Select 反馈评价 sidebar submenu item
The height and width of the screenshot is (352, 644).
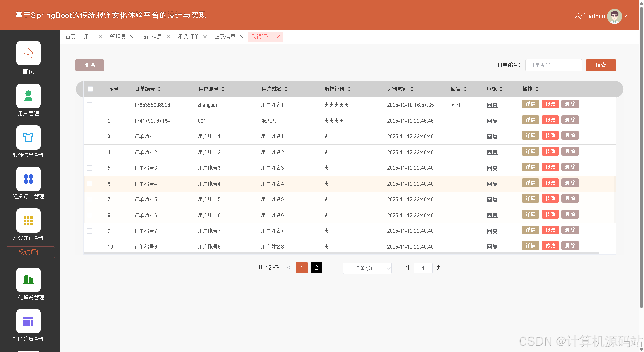(30, 252)
